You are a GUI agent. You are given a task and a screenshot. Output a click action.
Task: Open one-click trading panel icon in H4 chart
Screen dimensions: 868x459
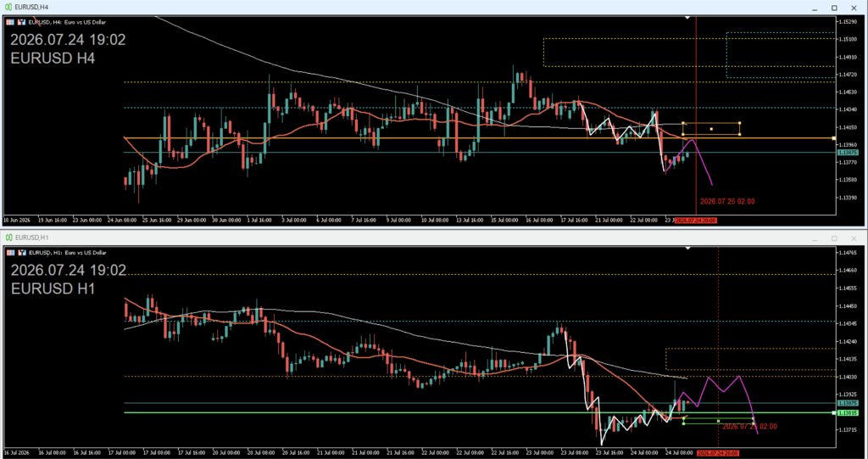21,22
